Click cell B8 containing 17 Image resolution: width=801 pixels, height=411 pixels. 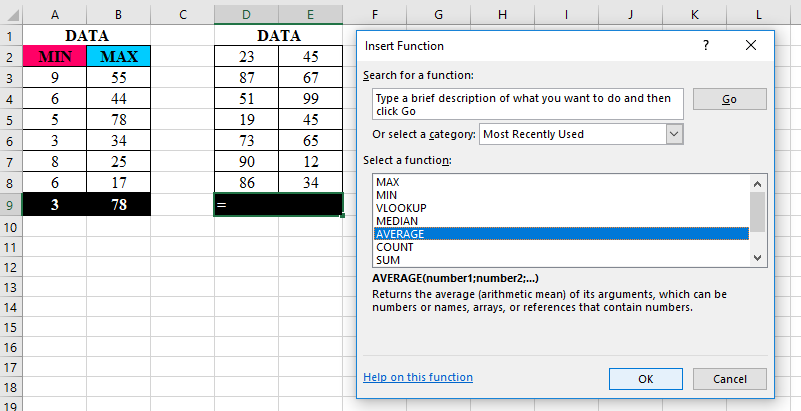coord(119,182)
